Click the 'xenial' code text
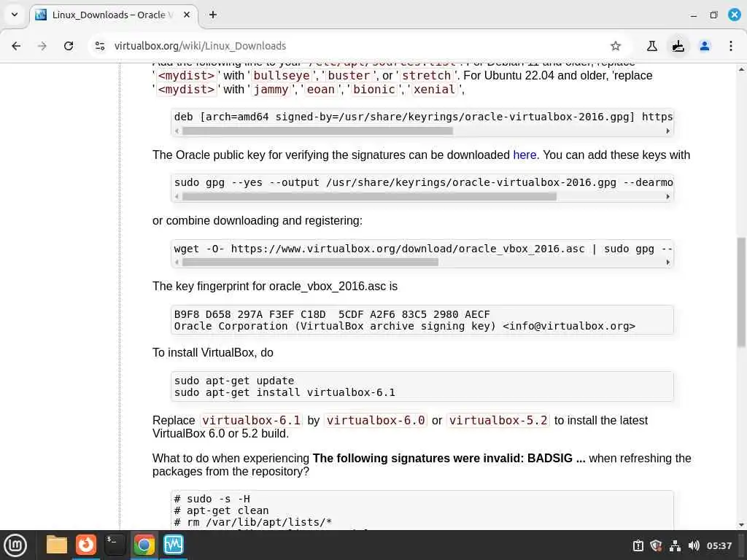 [x=434, y=90]
